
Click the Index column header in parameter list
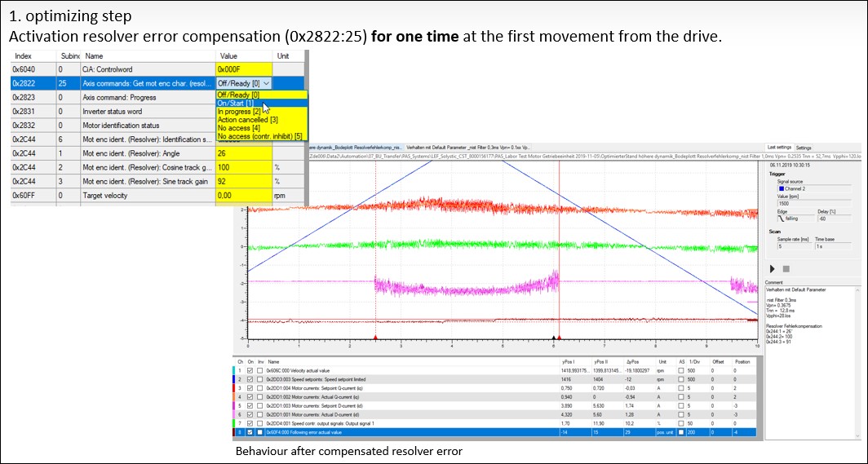[23, 56]
